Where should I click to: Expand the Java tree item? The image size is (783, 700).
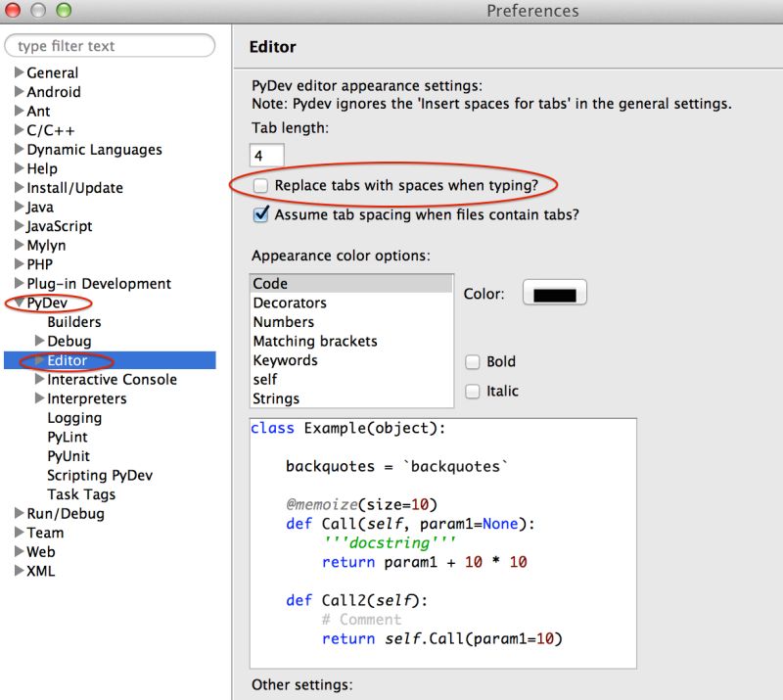coord(20,207)
